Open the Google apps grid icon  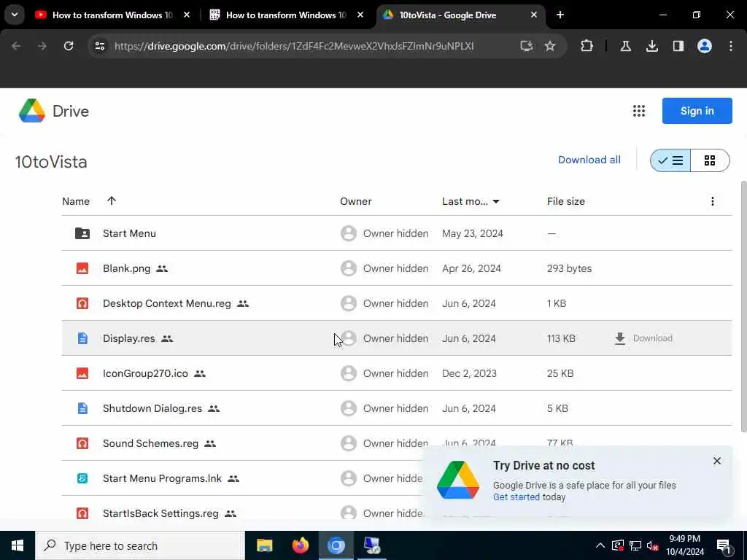point(639,111)
